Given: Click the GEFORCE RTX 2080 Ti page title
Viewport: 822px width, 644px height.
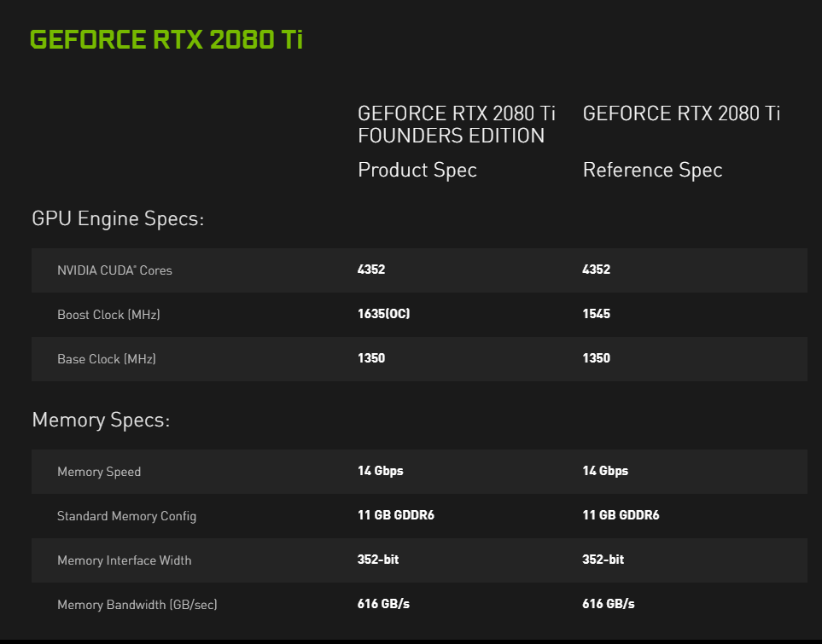Looking at the screenshot, I should tap(166, 40).
